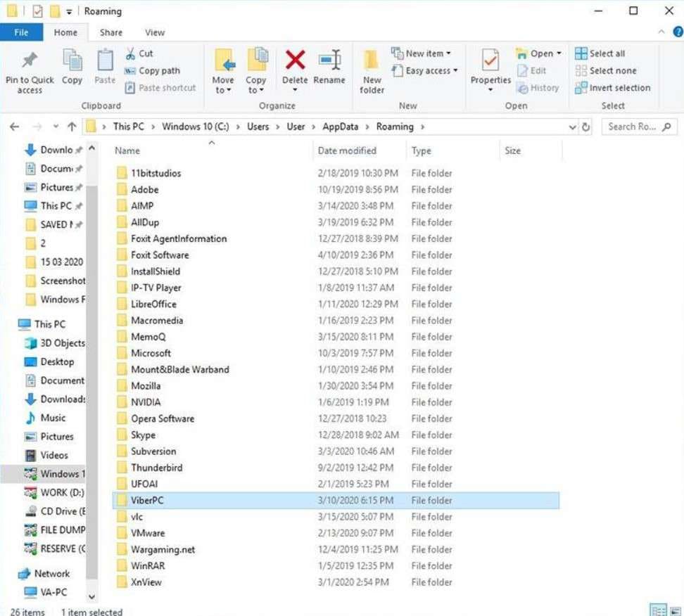Viewport: 684px width, 616px height.
Task: Select the 11bitstudios folder
Action: [x=336, y=174]
